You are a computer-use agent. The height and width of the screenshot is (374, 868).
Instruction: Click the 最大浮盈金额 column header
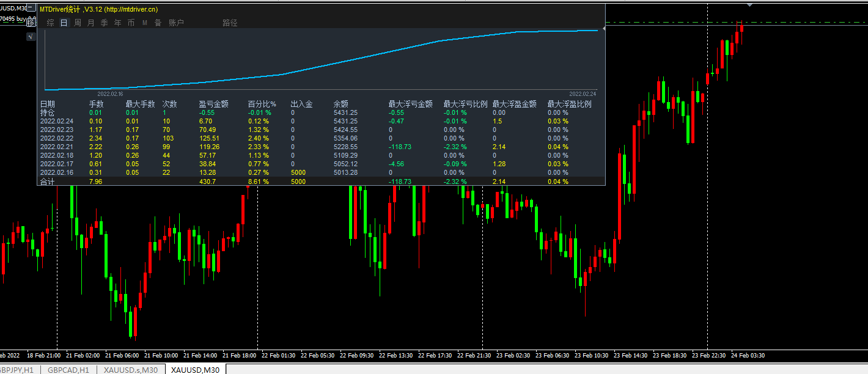(x=515, y=104)
